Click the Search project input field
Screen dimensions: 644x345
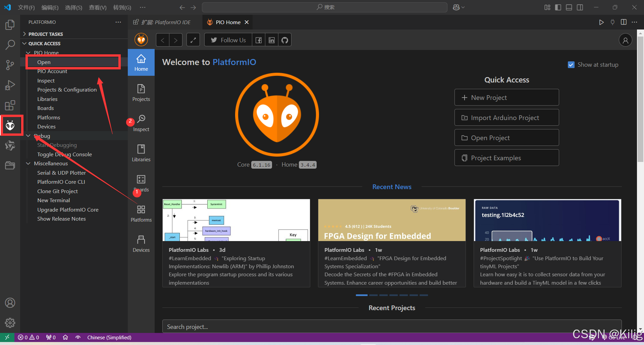[392, 327]
